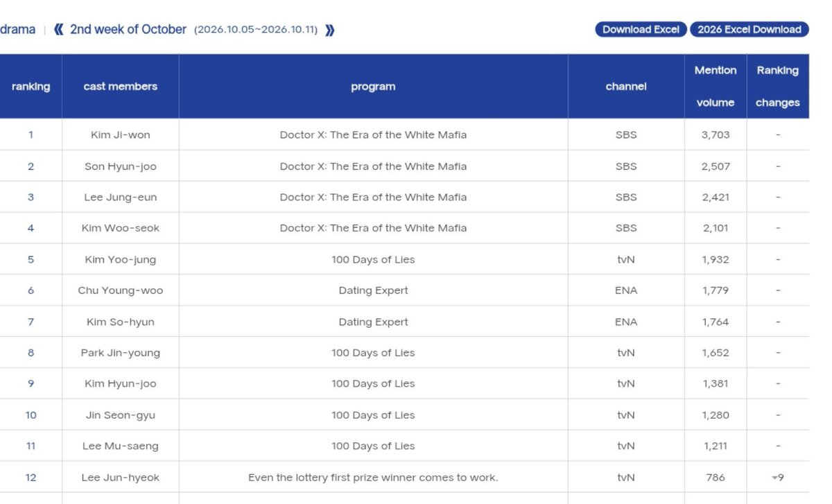
Task: Select cast member Lee Jung-eun
Action: pyautogui.click(x=121, y=198)
